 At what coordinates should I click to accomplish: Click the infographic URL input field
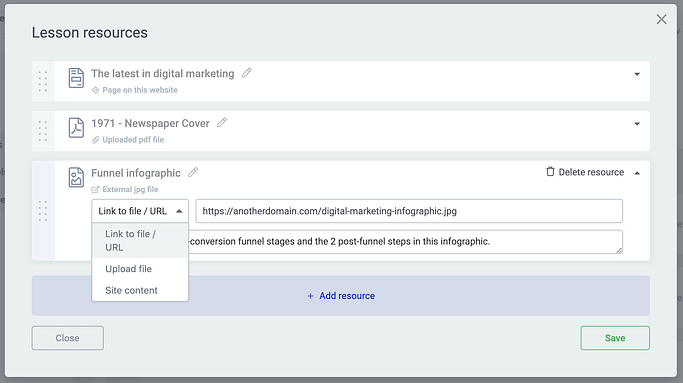[x=409, y=211]
